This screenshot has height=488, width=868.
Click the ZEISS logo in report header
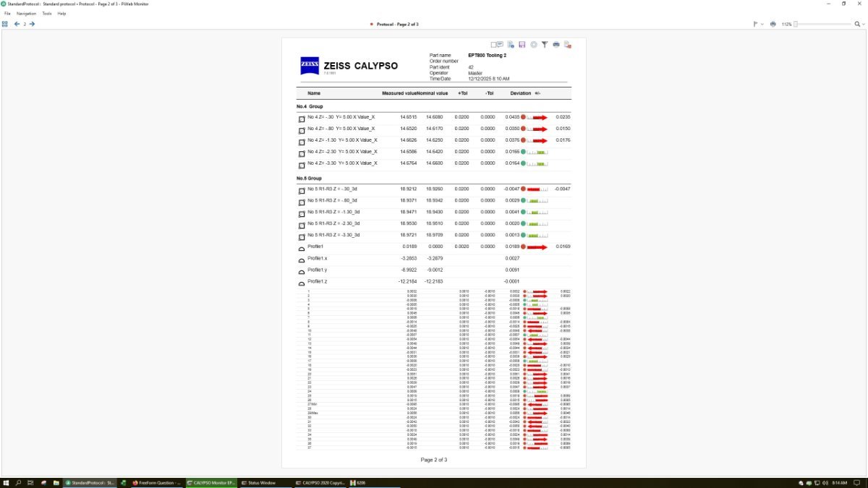tap(310, 66)
